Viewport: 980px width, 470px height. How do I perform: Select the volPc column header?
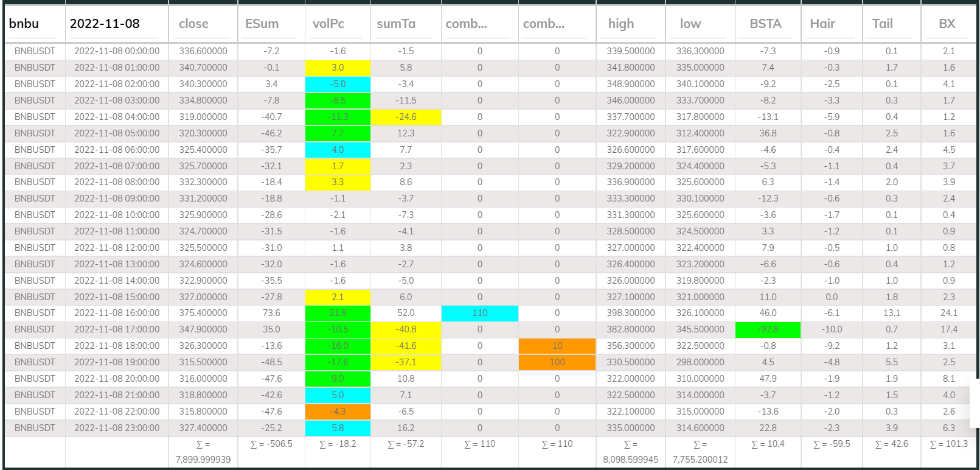point(328,24)
